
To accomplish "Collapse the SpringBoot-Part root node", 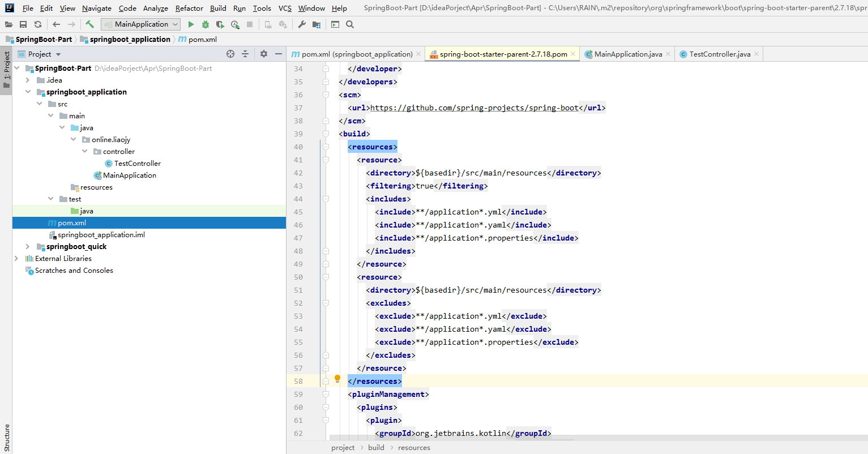I will 17,68.
